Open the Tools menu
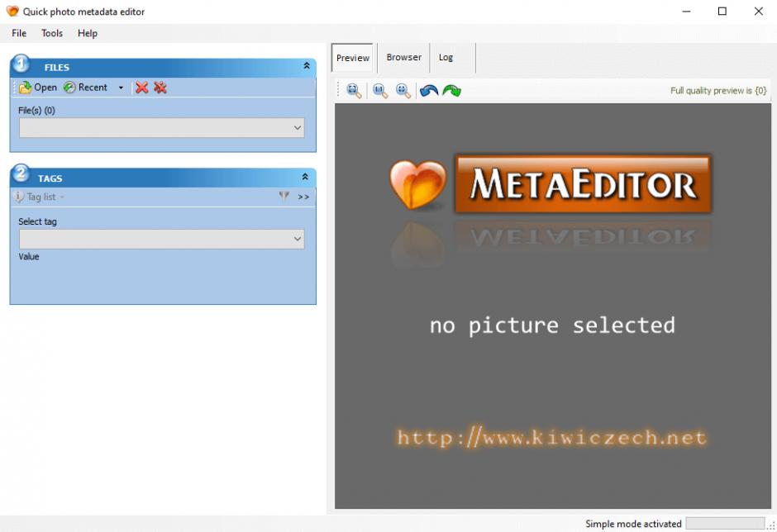The image size is (777, 532). 52,33
